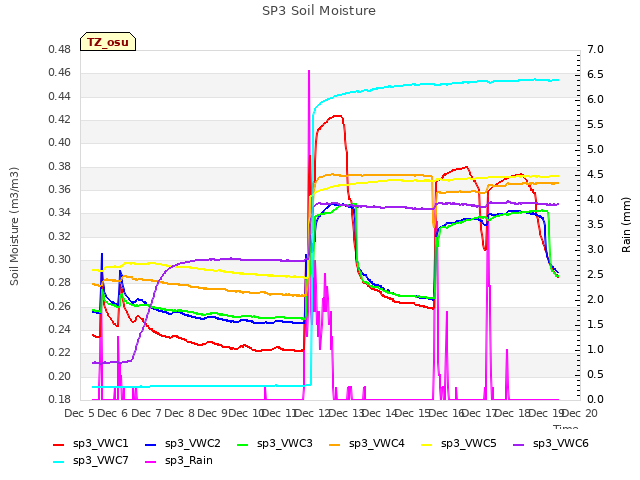This screenshot has width=640, height=480.
Task: Click the sp3_VWC4 orange legend swatch
Action: click(x=335, y=444)
